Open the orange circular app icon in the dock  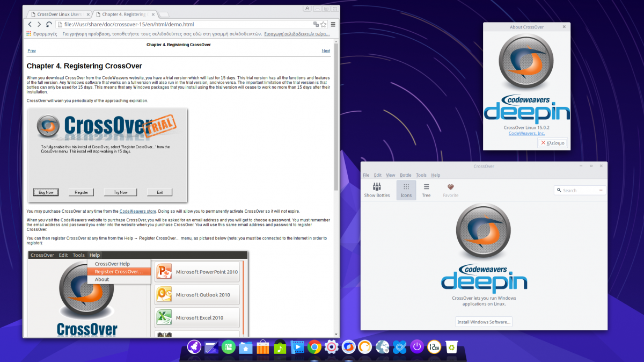pyautogui.click(x=366, y=347)
